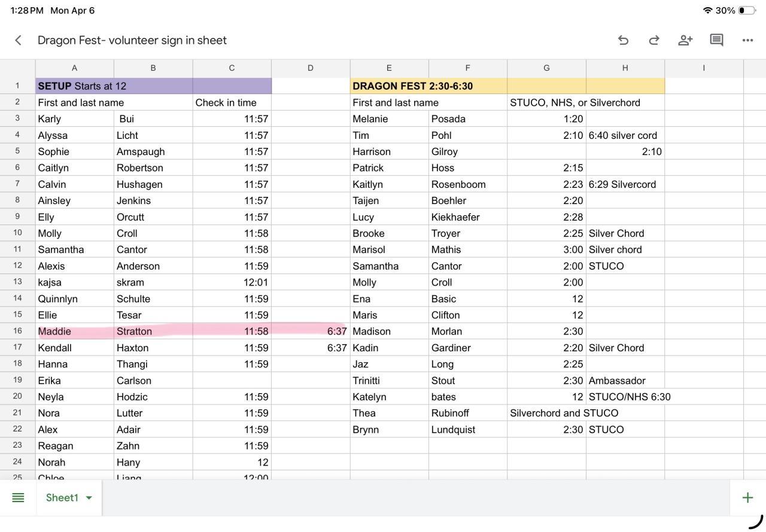Open the all sheets list icon

pos(18,497)
